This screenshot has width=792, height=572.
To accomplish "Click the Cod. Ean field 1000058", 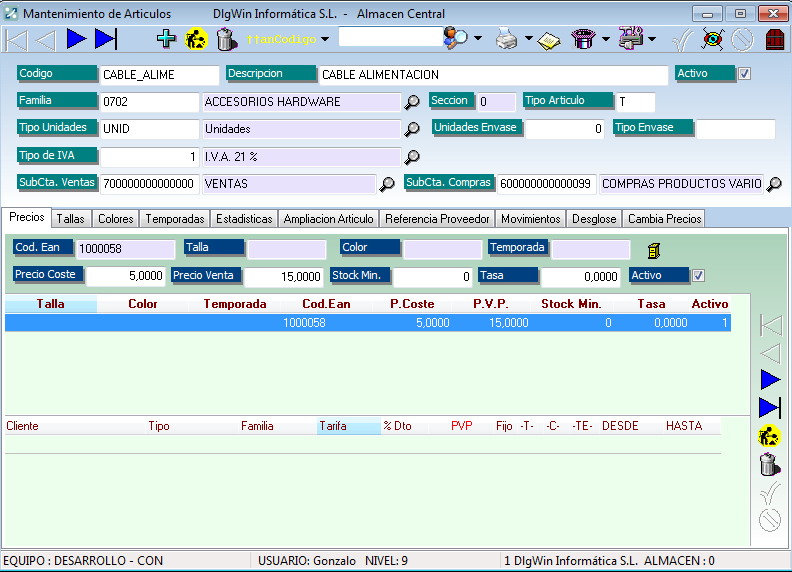I will [x=125, y=249].
